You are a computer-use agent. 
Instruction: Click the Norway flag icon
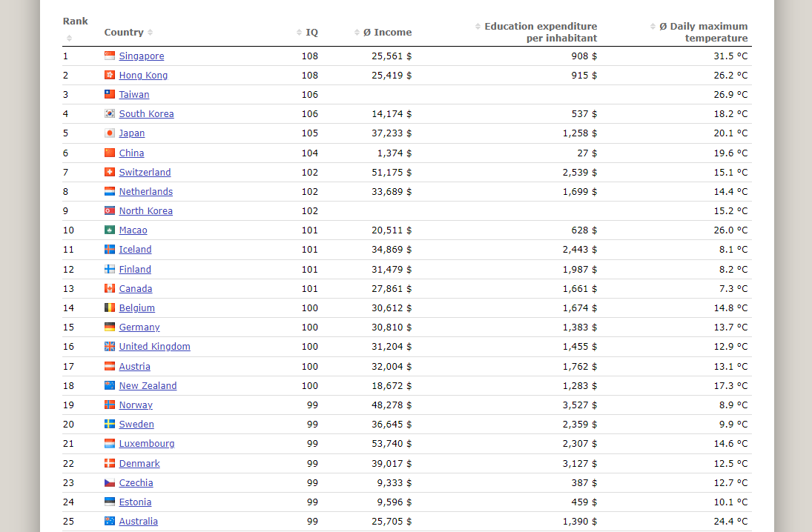[x=109, y=404]
